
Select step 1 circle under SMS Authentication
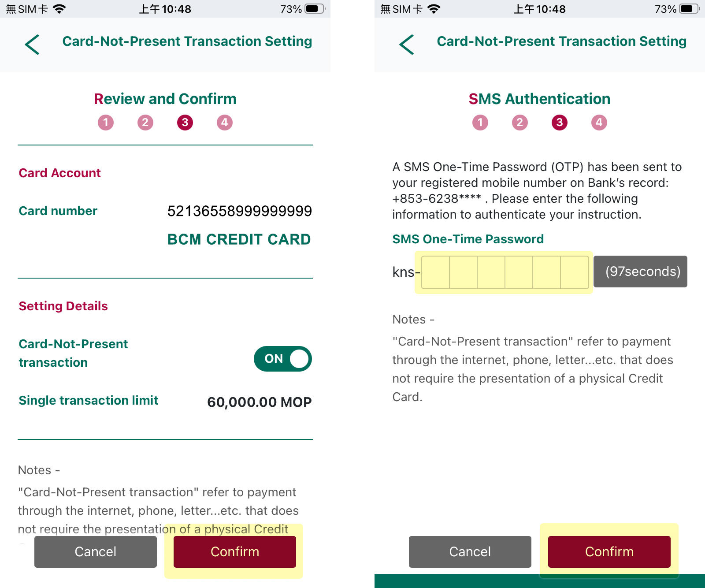(480, 123)
